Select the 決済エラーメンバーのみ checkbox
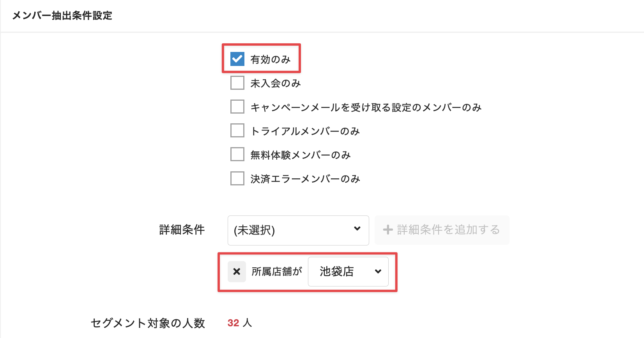644x338 pixels. (x=237, y=178)
